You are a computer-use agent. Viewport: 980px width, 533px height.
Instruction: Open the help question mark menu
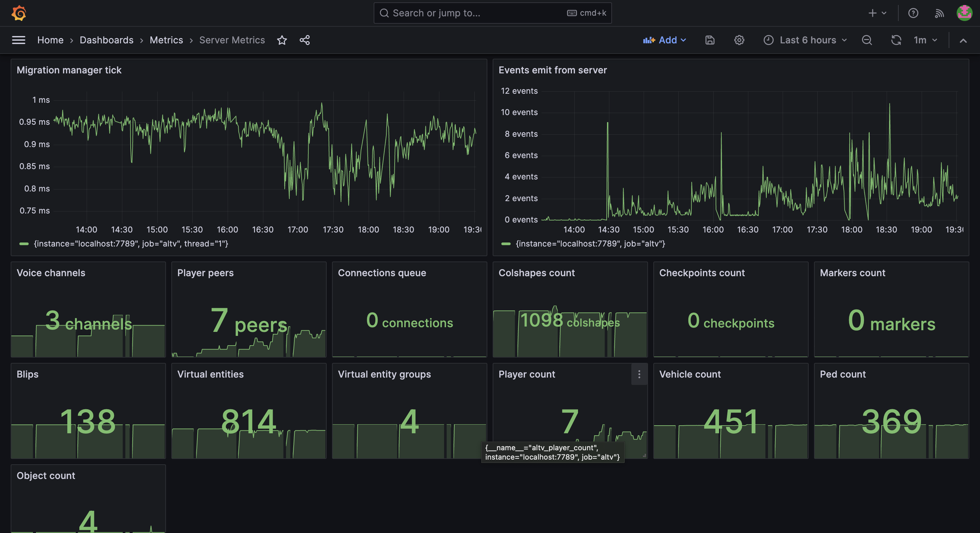tap(913, 13)
